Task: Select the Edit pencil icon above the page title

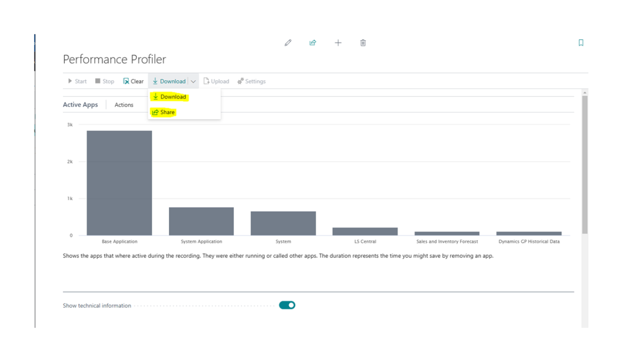Action: pyautogui.click(x=288, y=42)
